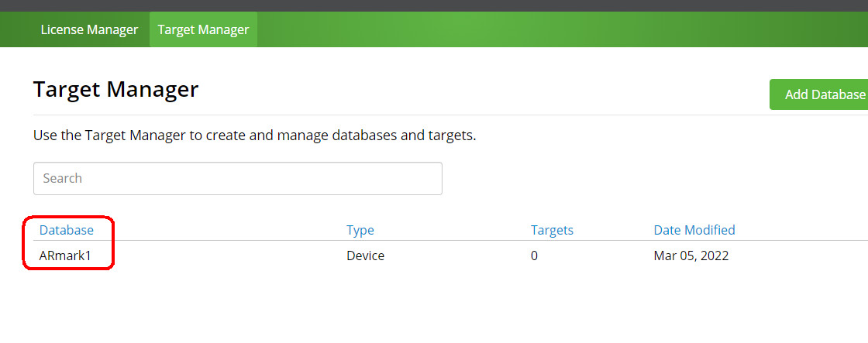Sort by the Type column header

tap(360, 230)
